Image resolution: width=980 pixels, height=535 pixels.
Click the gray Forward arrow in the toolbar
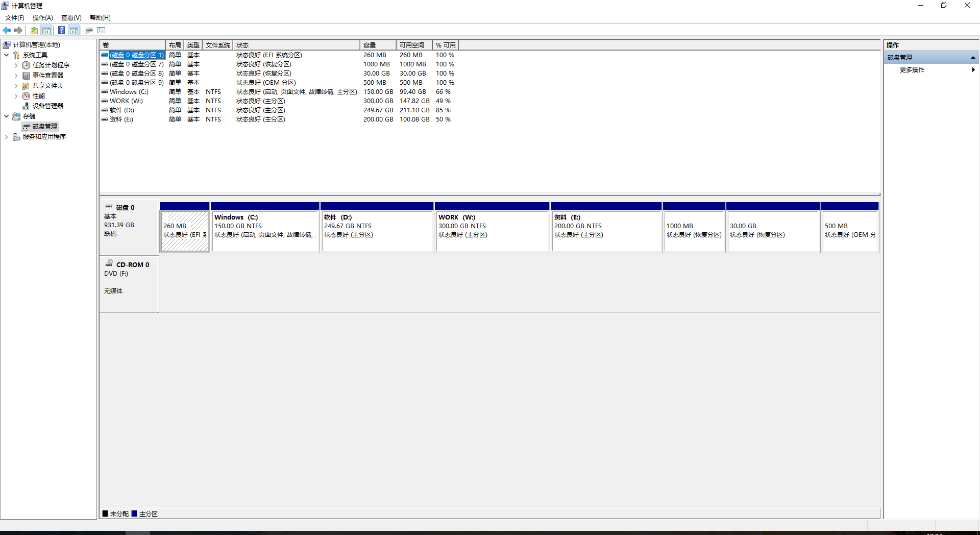tap(18, 31)
